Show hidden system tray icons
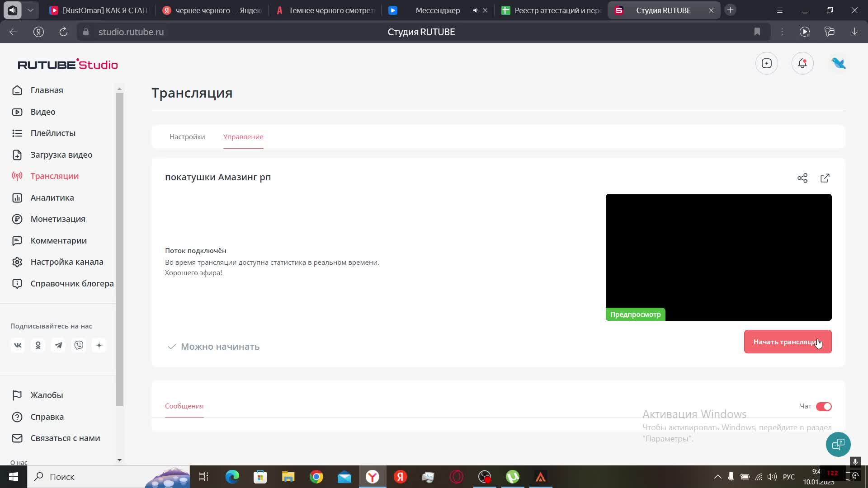This screenshot has width=868, height=488. coord(717,477)
